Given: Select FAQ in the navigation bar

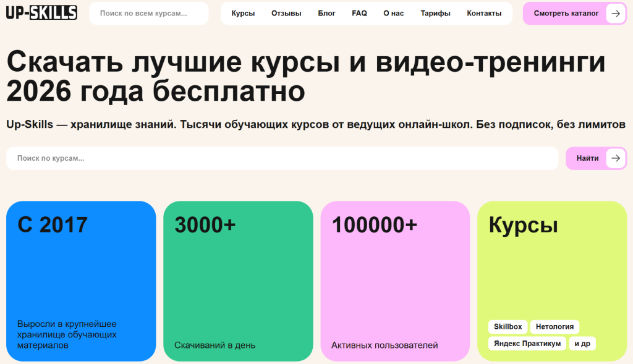Looking at the screenshot, I should pyautogui.click(x=359, y=13).
